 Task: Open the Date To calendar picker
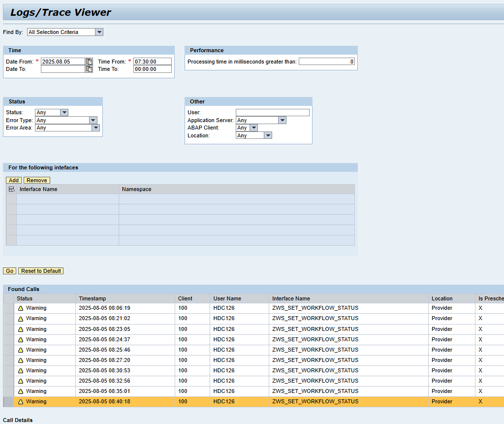pyautogui.click(x=89, y=69)
